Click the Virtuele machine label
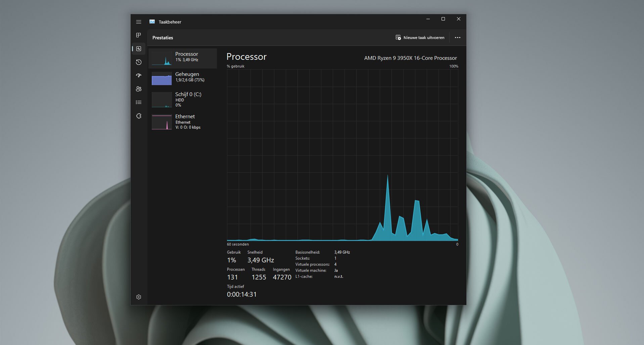This screenshot has height=345, width=644. tap(311, 270)
